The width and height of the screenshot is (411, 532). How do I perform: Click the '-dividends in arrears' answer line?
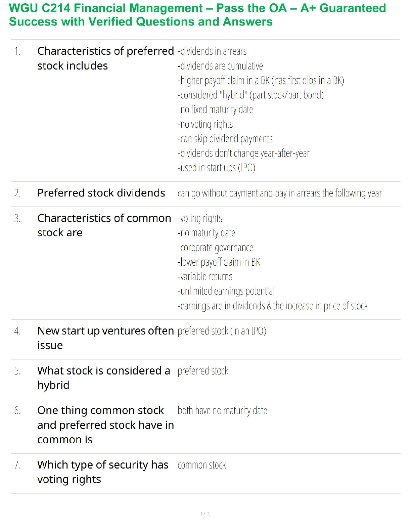(212, 51)
